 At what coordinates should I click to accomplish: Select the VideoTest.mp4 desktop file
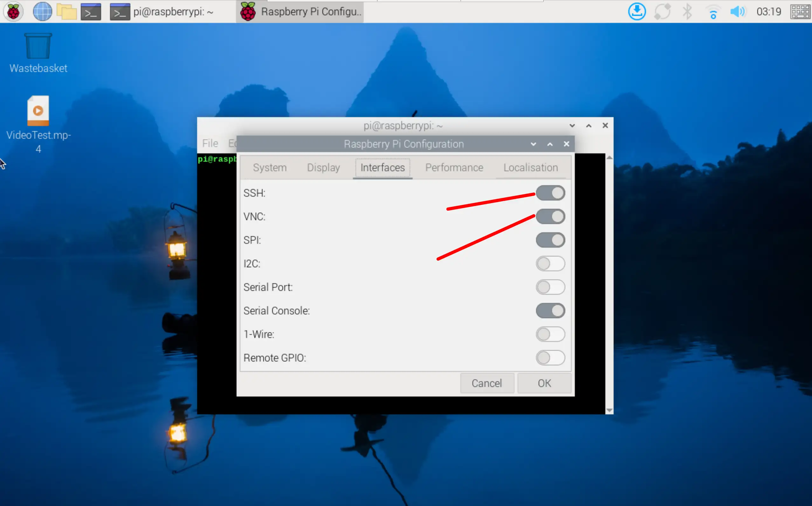pos(38,124)
